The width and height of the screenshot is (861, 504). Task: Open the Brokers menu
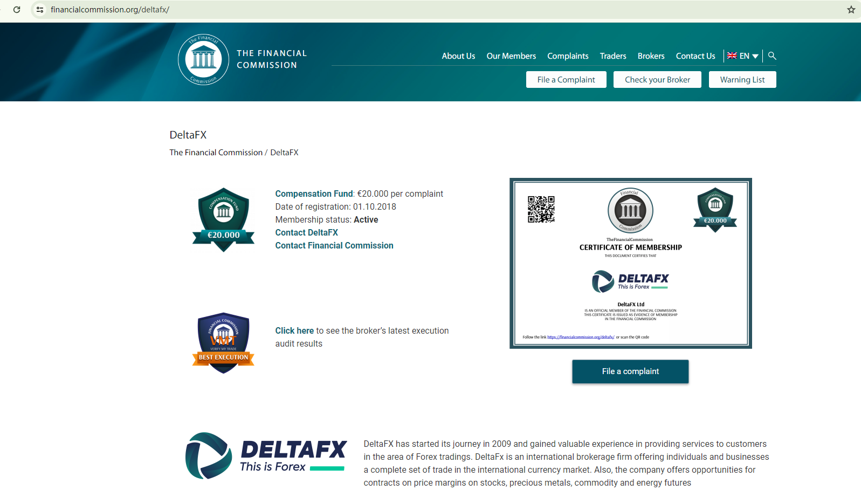pyautogui.click(x=651, y=56)
